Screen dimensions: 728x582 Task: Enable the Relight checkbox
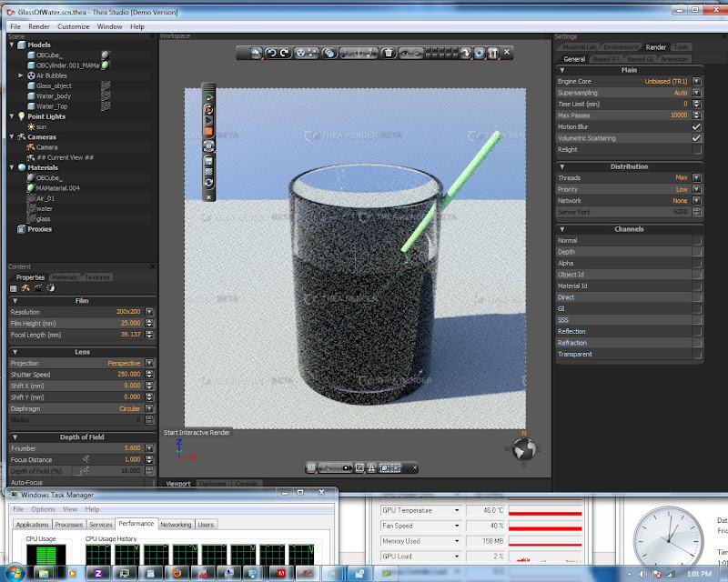pos(696,150)
